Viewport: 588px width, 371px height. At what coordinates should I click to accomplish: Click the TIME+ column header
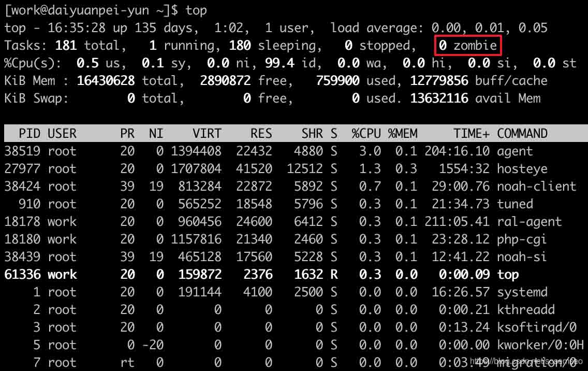[472, 133]
